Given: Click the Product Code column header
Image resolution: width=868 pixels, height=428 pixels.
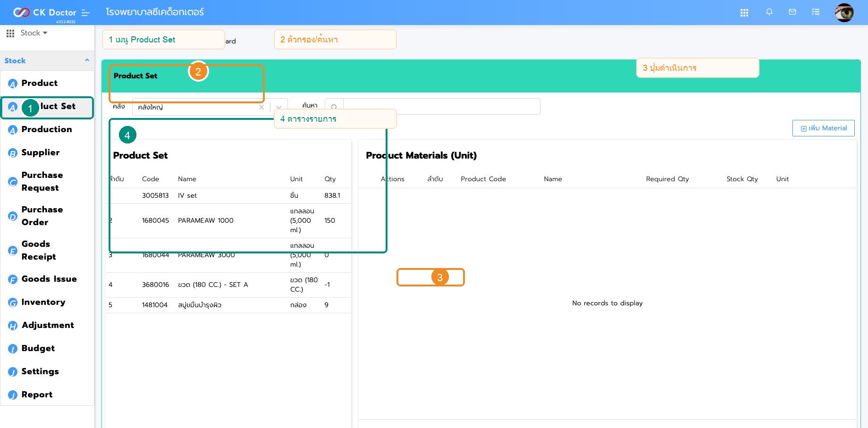Looking at the screenshot, I should tap(483, 179).
